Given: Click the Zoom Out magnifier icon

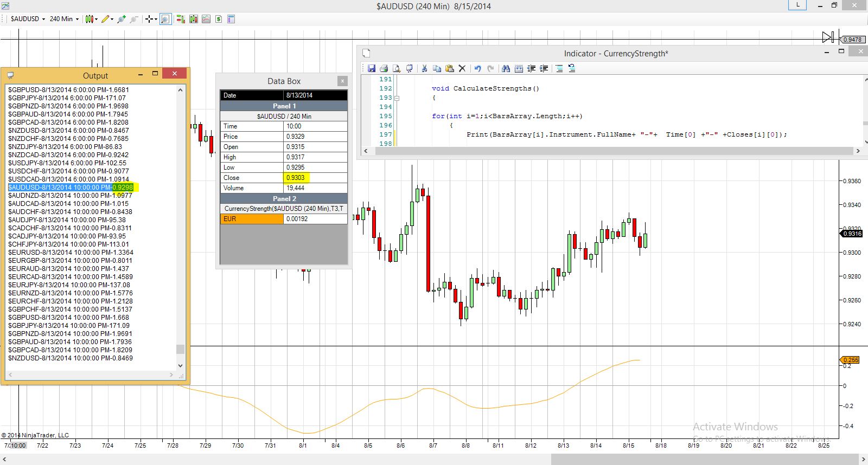Looking at the screenshot, I should tap(135, 19).
